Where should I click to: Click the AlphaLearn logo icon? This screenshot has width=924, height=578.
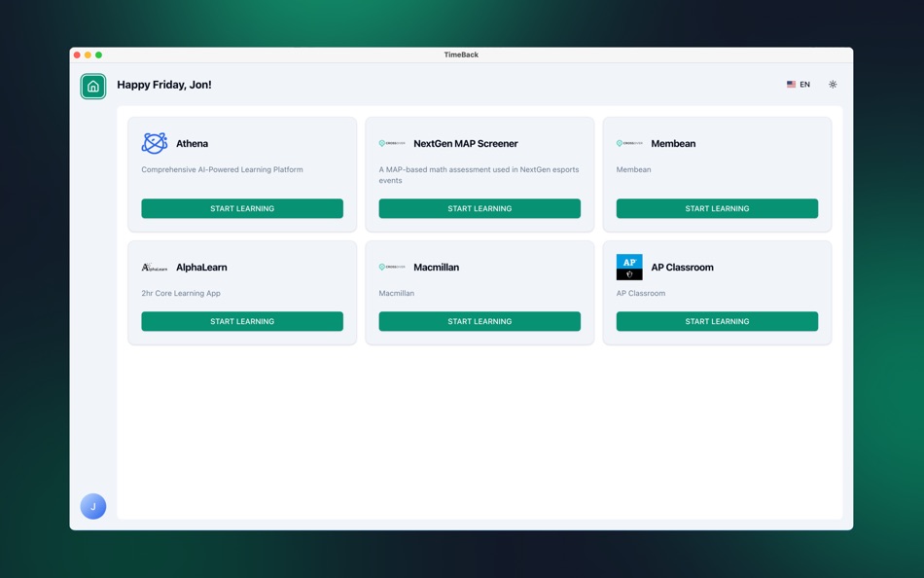(155, 268)
